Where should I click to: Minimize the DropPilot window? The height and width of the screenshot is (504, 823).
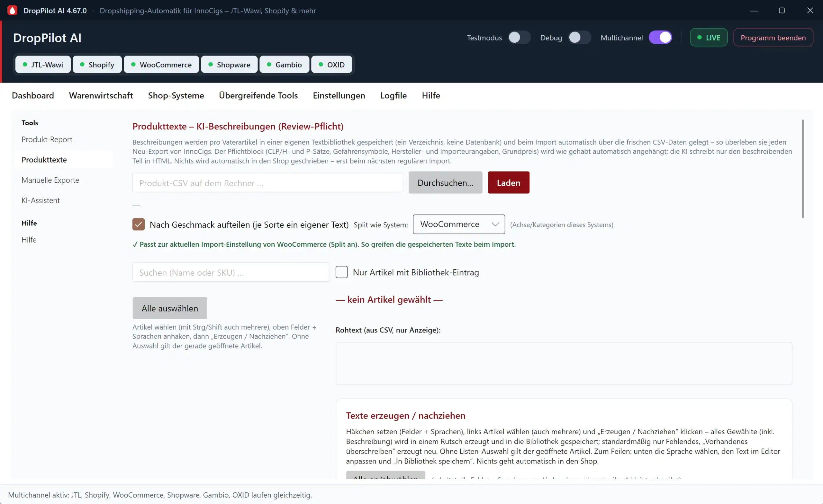[754, 10]
